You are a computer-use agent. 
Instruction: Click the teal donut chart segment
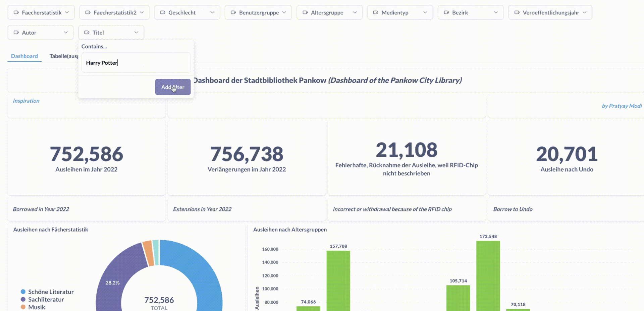(156, 252)
